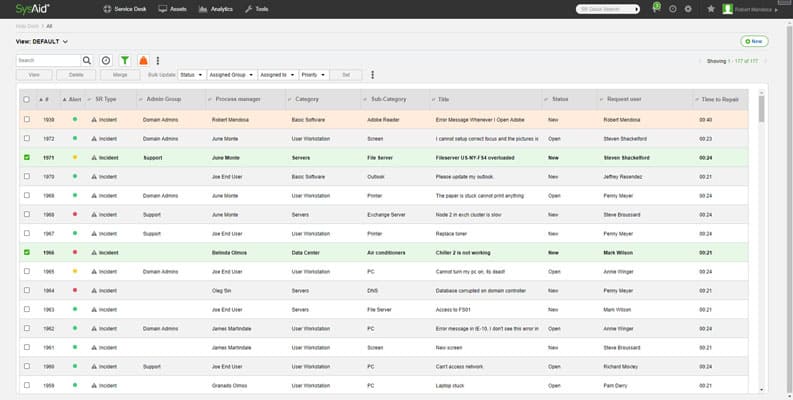
Task: Uncheck the box for request 1971
Action: coord(27,157)
